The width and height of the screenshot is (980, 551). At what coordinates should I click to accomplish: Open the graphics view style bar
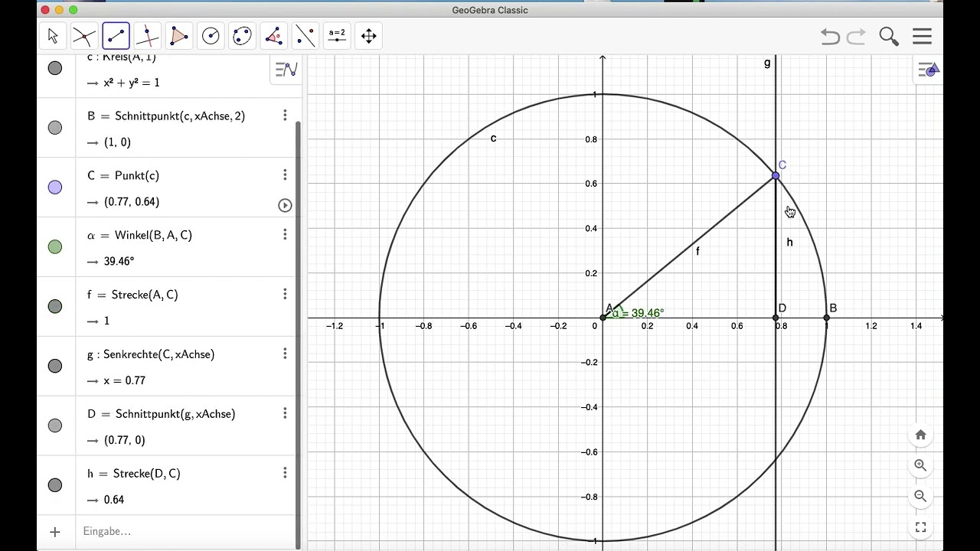point(929,70)
